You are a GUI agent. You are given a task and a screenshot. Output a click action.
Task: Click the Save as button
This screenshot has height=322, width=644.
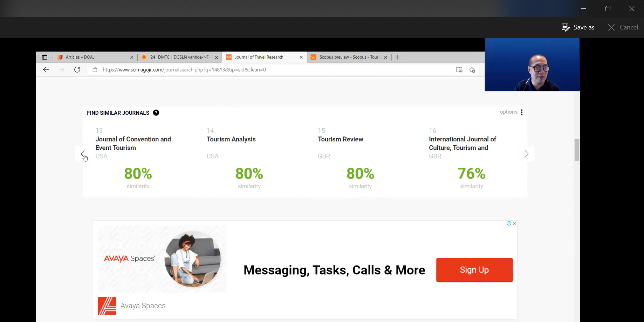578,27
